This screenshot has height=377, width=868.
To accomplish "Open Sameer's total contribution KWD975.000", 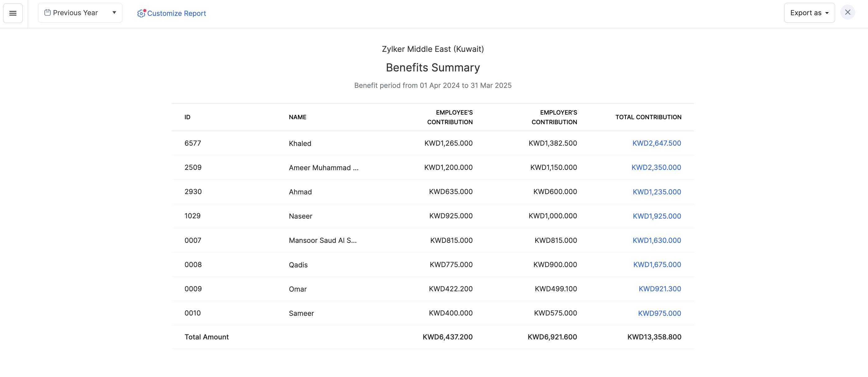I will click(659, 313).
